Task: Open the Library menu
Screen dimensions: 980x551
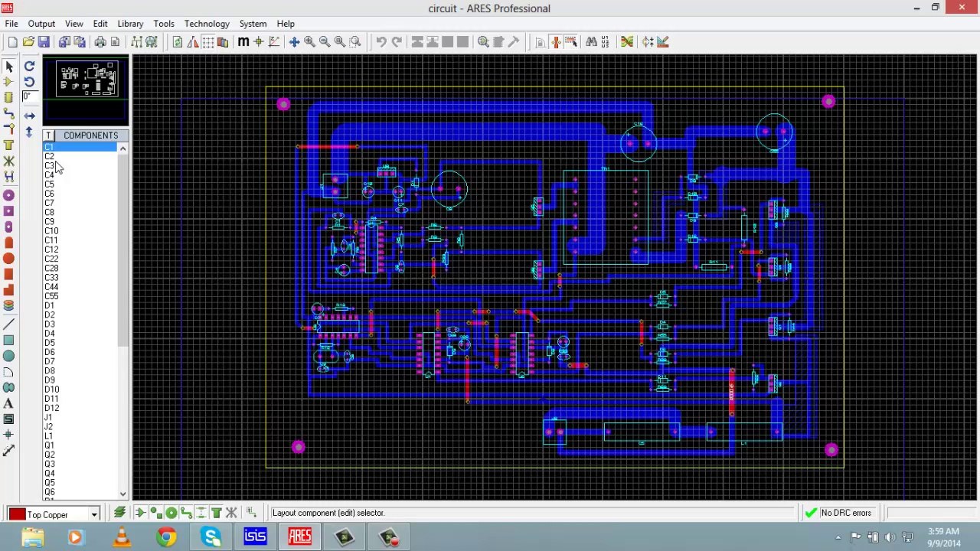Action: (x=130, y=24)
